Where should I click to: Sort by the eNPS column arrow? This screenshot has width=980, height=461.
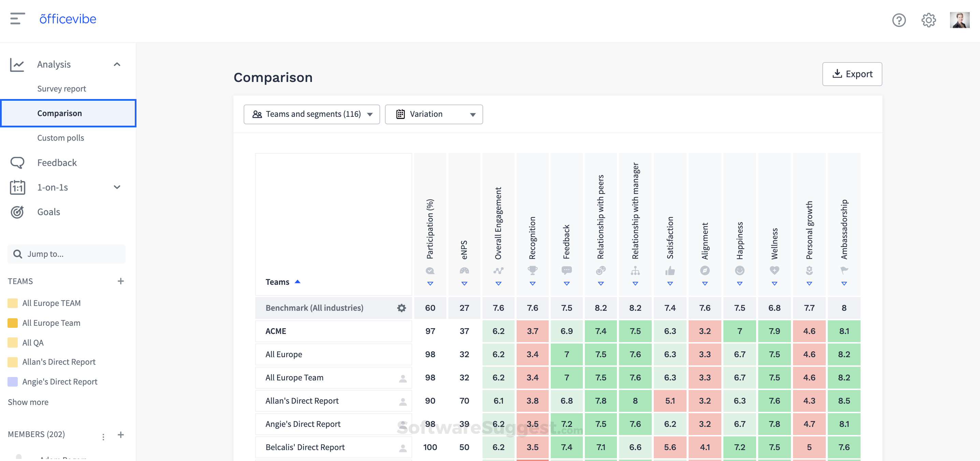click(464, 284)
